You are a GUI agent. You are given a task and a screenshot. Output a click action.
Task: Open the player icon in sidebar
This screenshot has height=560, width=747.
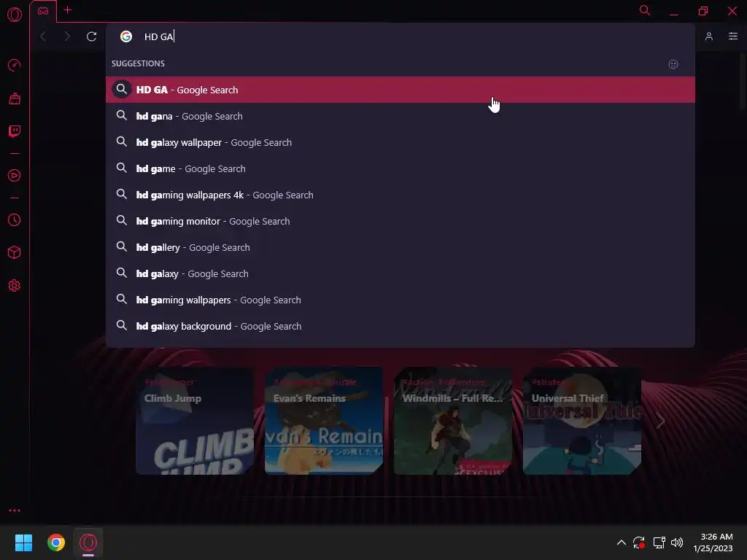point(15,175)
